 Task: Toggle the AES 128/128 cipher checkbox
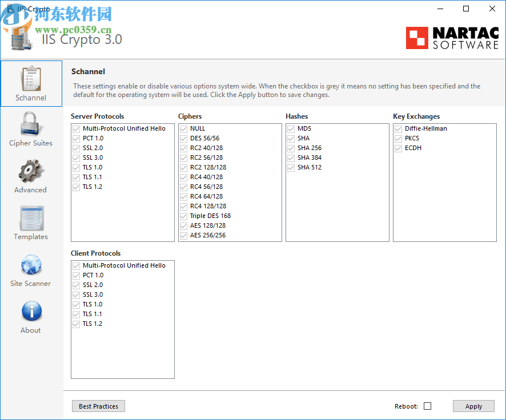coord(184,225)
